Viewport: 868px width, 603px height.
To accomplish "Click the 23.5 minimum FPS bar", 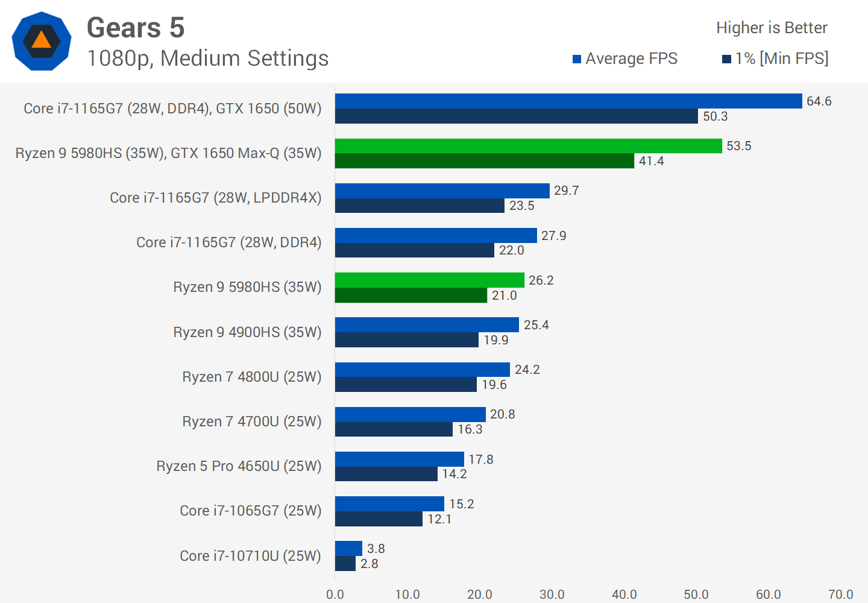I will pos(420,206).
